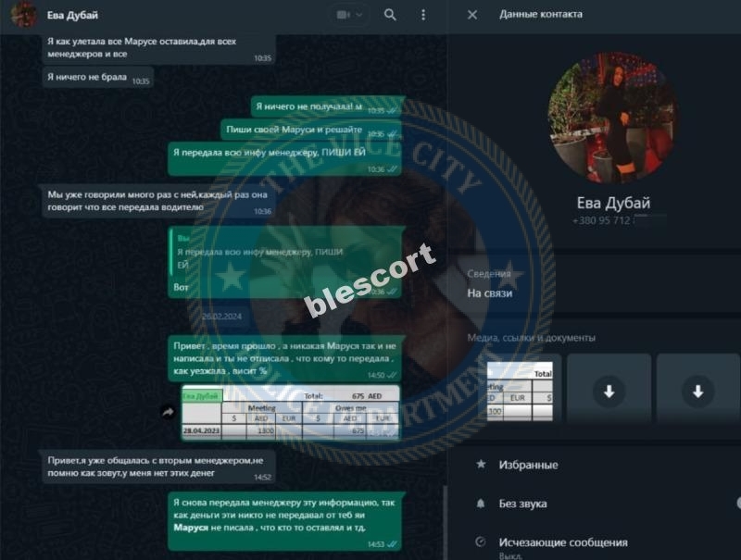Click the chat scrollbar thumb
Image resolution: width=741 pixels, height=560 pixels.
[446, 522]
